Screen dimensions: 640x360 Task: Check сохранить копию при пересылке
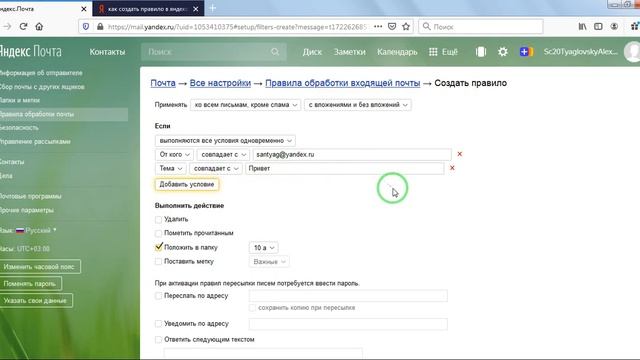(252, 308)
